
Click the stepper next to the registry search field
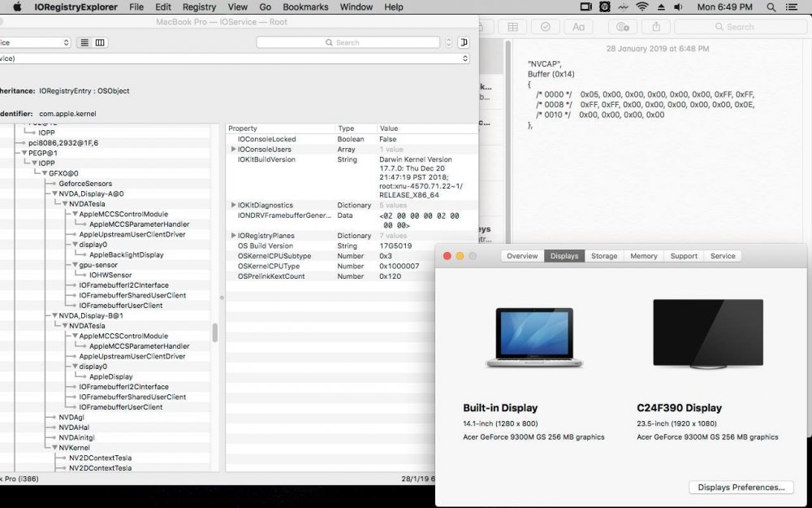click(448, 42)
